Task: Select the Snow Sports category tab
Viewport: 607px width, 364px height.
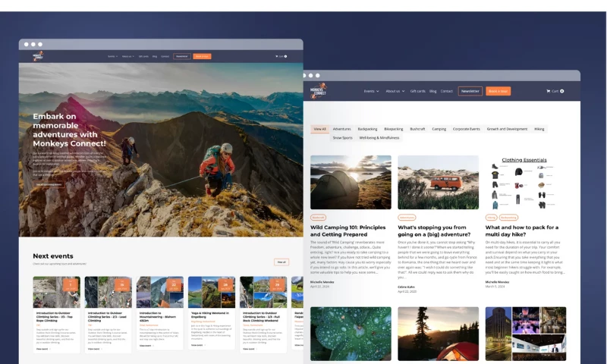Action: [343, 138]
